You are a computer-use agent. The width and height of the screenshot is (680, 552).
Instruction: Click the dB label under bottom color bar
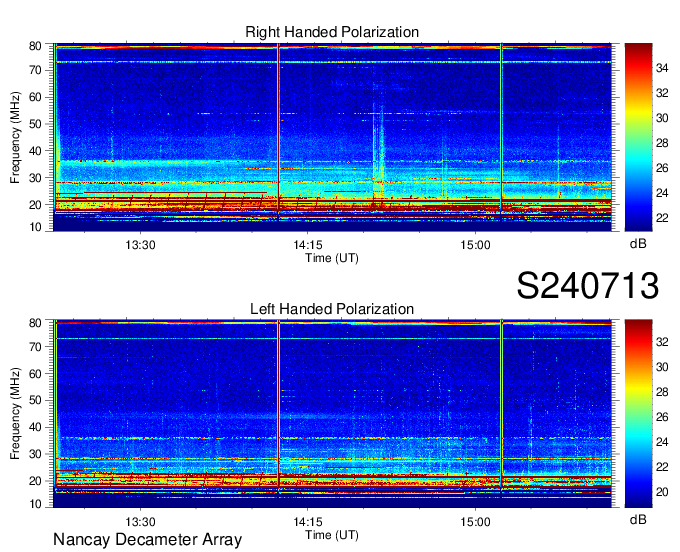(x=638, y=520)
